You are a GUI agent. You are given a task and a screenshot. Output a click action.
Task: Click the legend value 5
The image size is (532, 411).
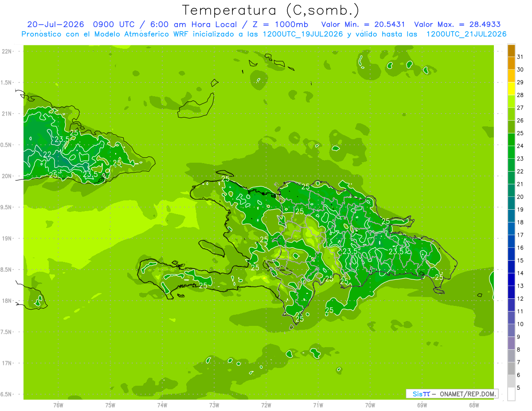coord(519,388)
